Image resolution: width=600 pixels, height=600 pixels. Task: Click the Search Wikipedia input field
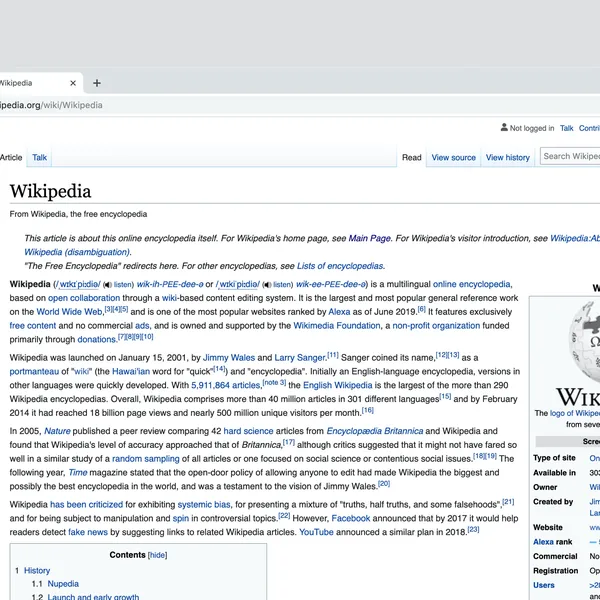[x=570, y=156]
